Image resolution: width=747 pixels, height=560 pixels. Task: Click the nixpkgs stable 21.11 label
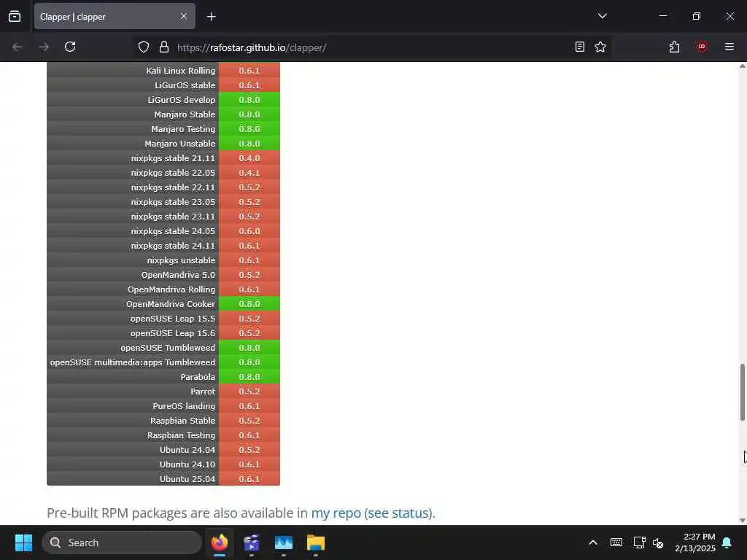(173, 158)
